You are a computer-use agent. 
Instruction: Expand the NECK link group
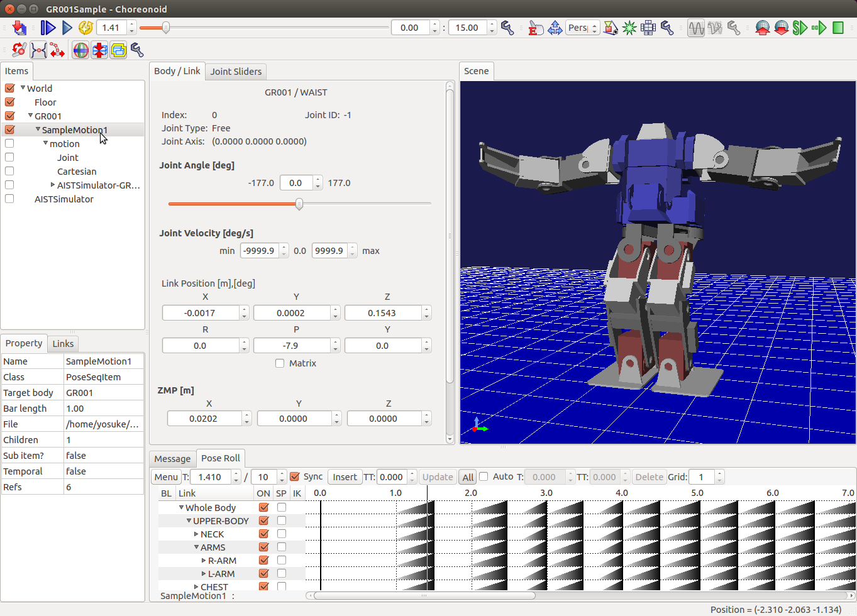196,534
